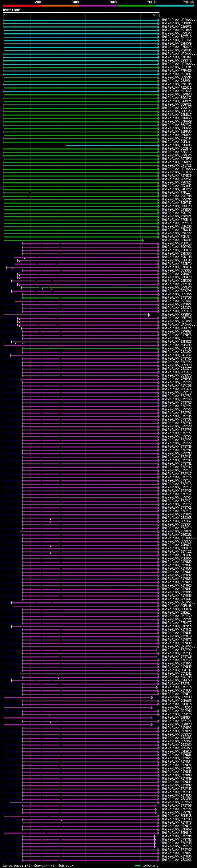
Task: Select hit label UniRef100_B9T6K1
Action: tap(177, 91)
